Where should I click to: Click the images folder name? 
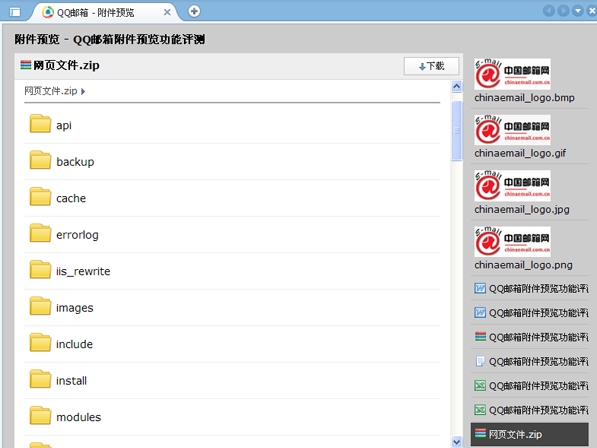75,308
